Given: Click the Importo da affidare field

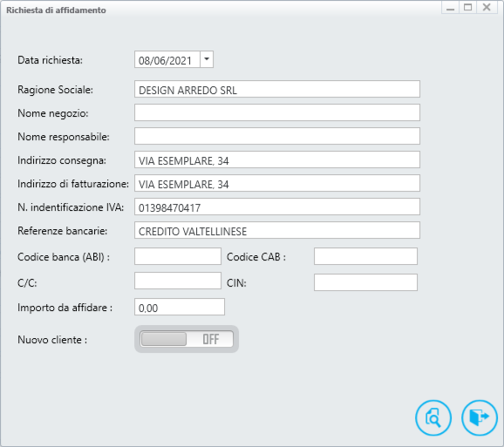Looking at the screenshot, I should [x=180, y=307].
